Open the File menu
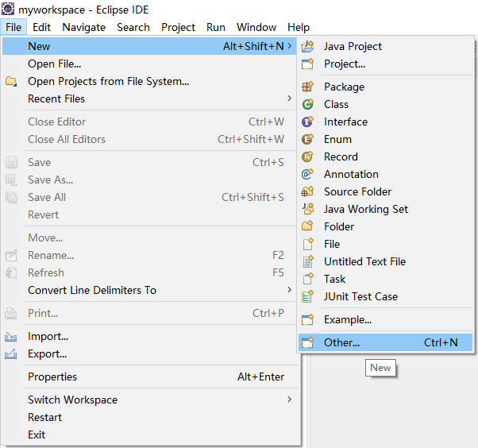This screenshot has height=448, width=478. (x=13, y=27)
